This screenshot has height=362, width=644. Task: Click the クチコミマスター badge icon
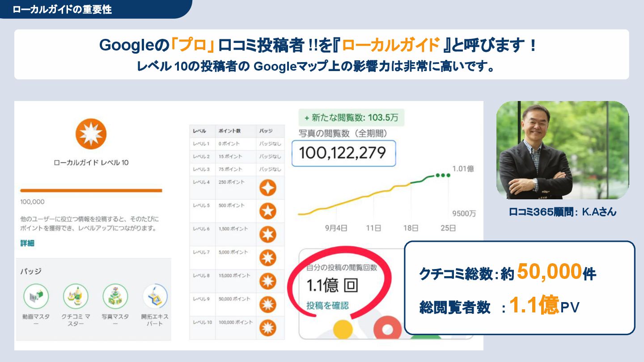click(x=76, y=297)
